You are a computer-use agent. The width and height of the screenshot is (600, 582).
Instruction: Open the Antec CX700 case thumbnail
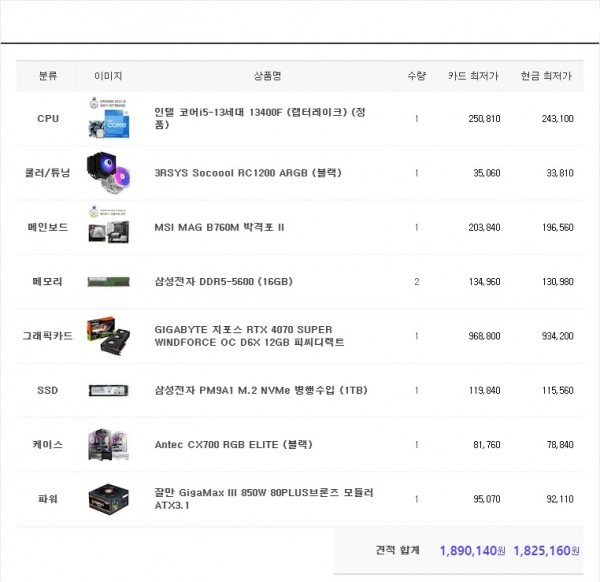pos(108,444)
